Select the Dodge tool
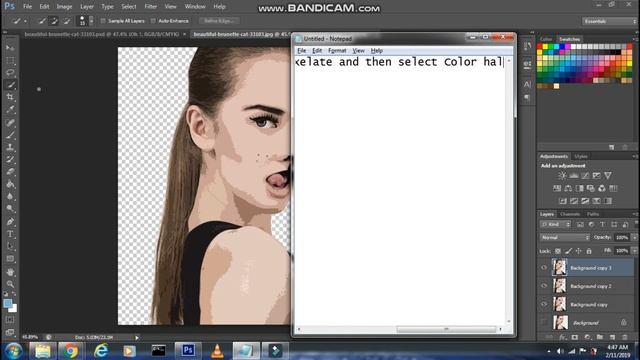Viewport: 640px width, 360px height. point(10,209)
